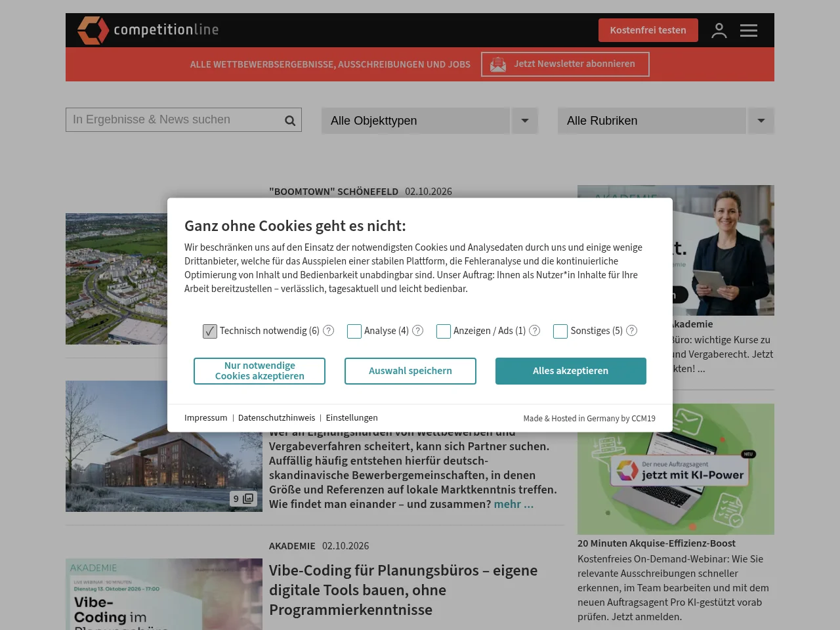
Task: Click the search magnifier icon
Action: coord(290,120)
